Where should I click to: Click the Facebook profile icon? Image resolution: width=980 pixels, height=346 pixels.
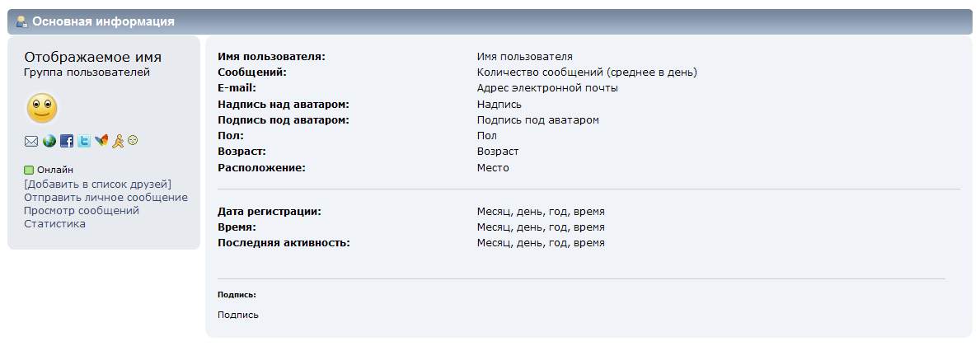(67, 141)
